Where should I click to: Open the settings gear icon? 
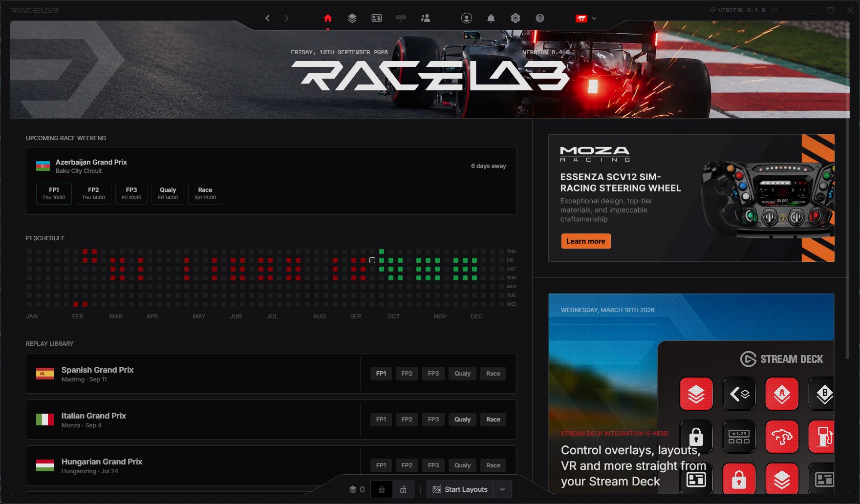point(516,18)
